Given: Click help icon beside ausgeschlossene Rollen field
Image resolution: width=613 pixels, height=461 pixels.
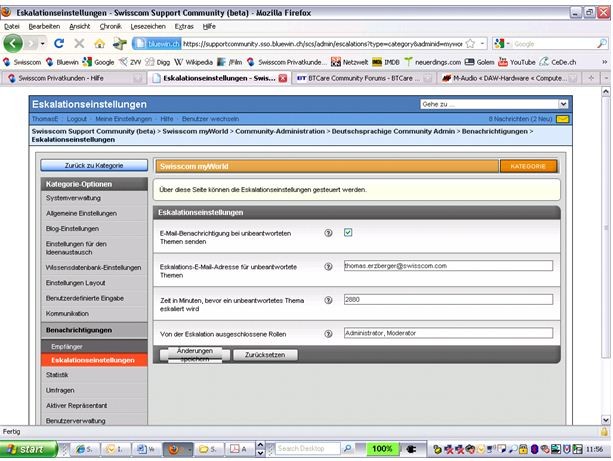Looking at the screenshot, I should (328, 333).
